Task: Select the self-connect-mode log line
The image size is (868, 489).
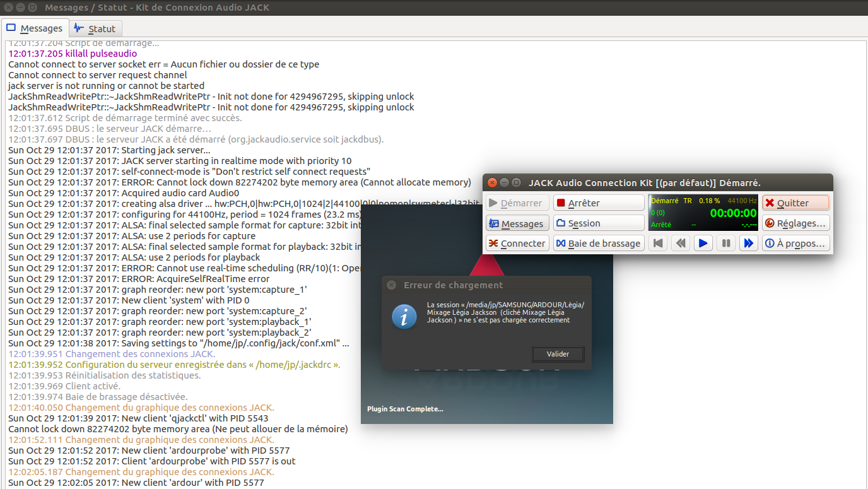Action: click(189, 172)
